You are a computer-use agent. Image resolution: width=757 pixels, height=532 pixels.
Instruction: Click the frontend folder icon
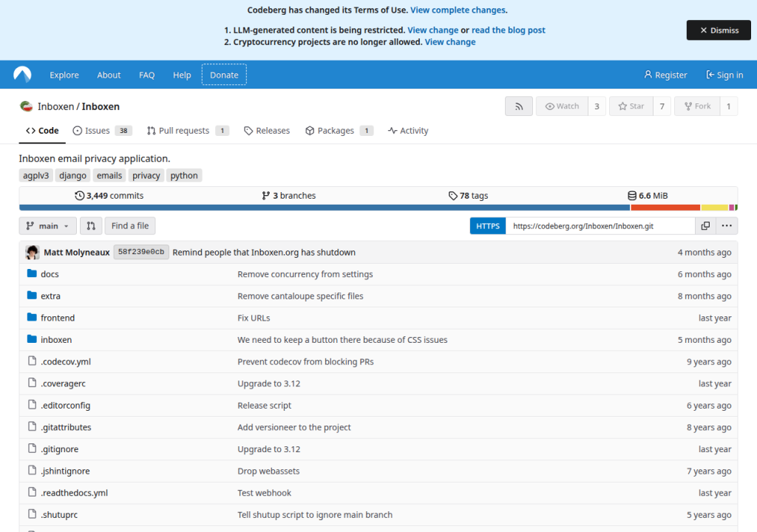tap(32, 317)
